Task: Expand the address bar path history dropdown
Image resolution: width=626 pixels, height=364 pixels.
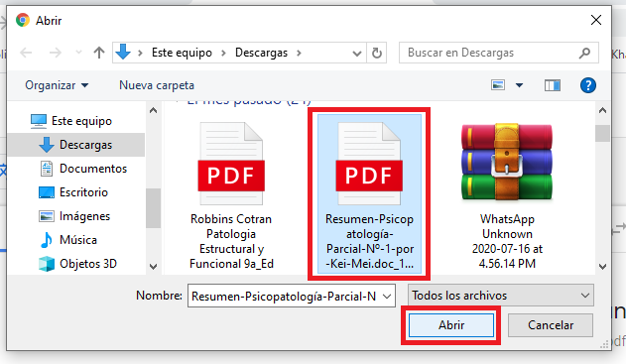Action: tap(357, 54)
